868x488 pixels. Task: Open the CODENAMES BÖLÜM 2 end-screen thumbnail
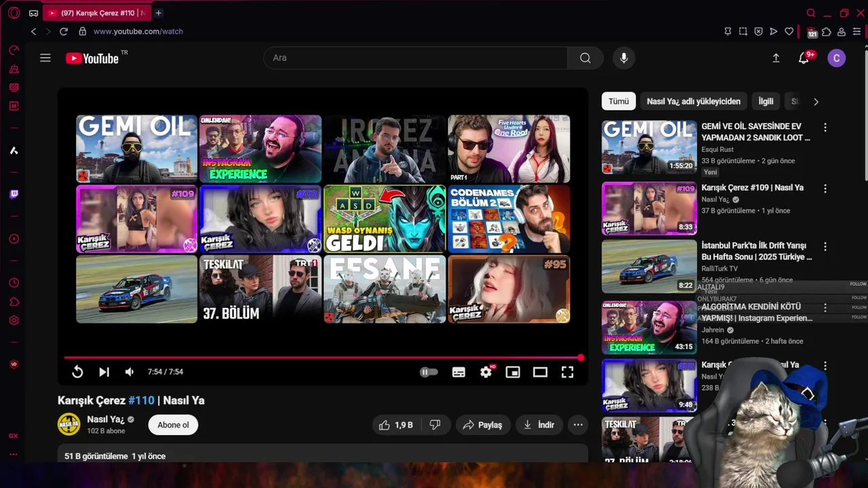pyautogui.click(x=509, y=219)
